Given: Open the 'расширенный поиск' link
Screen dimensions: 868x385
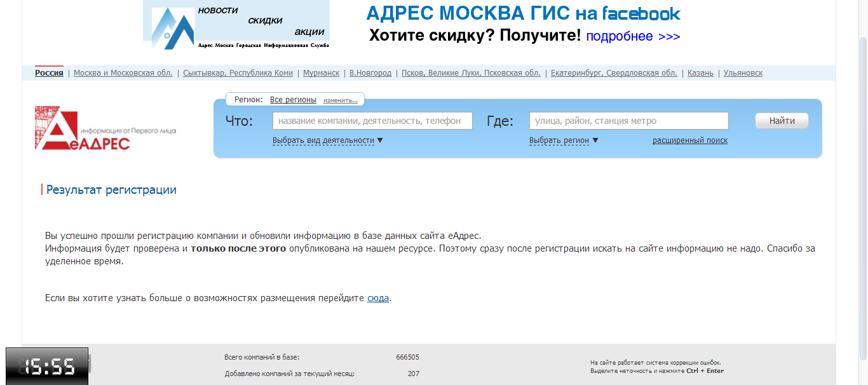Looking at the screenshot, I should (690, 140).
